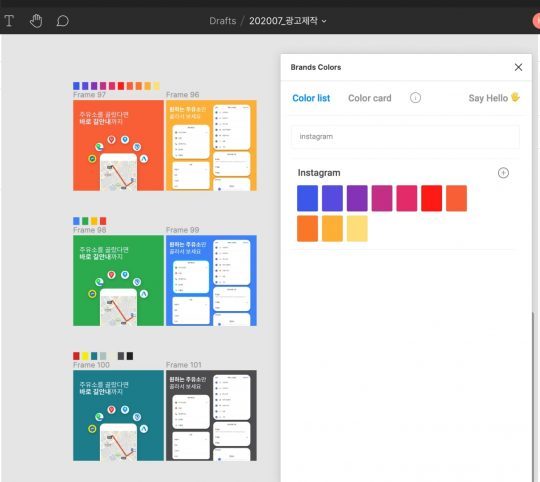Viewport: 540px width, 482px height.
Task: Click the Instagram palette heading
Action: (x=319, y=173)
